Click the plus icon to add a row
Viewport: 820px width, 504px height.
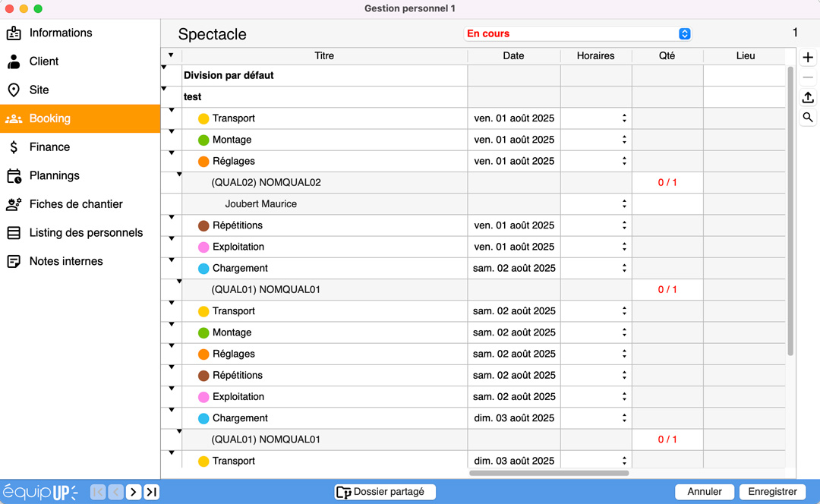pos(808,58)
